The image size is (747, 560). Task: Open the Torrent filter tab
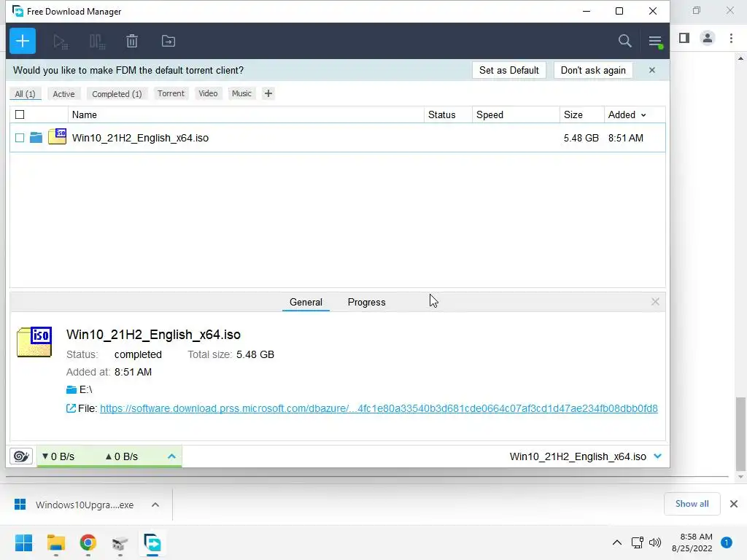pyautogui.click(x=171, y=93)
